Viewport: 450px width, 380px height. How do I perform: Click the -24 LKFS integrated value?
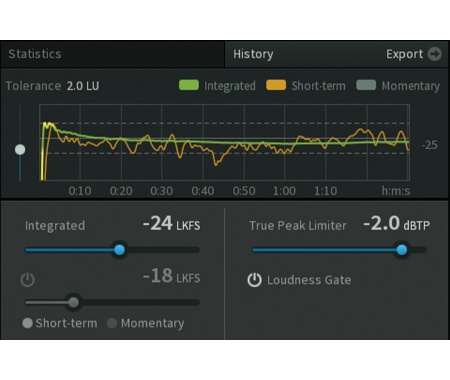[171, 224]
